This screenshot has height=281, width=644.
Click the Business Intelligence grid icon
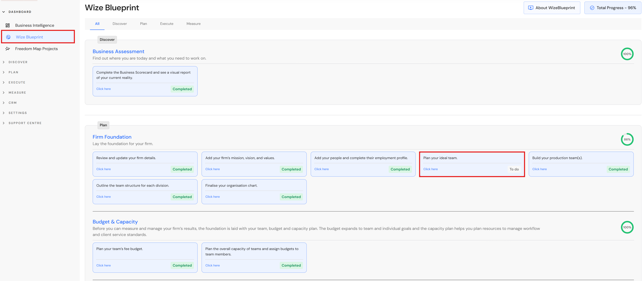tap(7, 25)
